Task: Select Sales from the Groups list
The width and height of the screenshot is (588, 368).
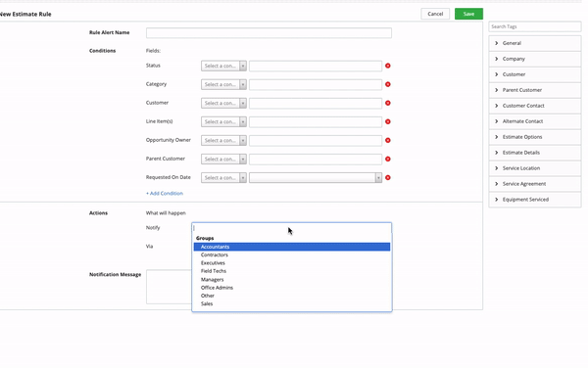Action: (x=292, y=304)
